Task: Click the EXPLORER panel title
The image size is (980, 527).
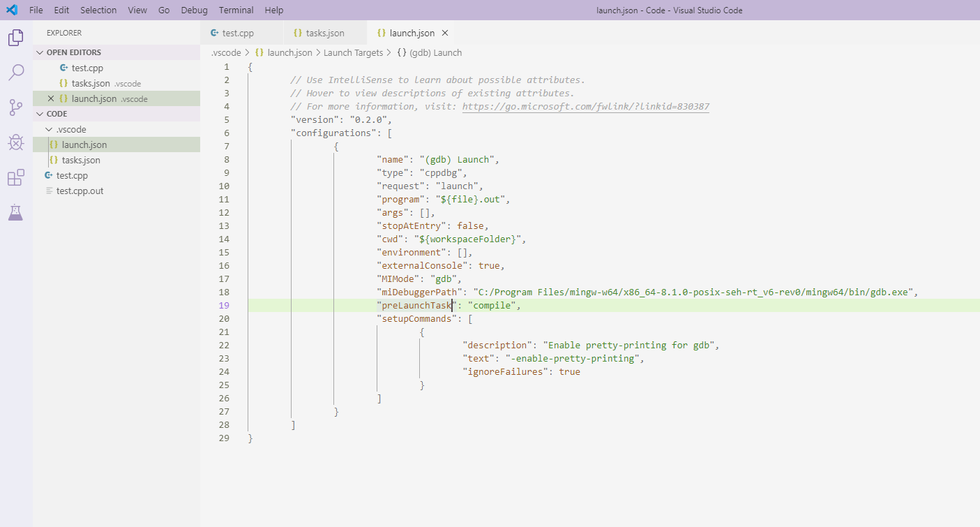Action: pyautogui.click(x=64, y=33)
